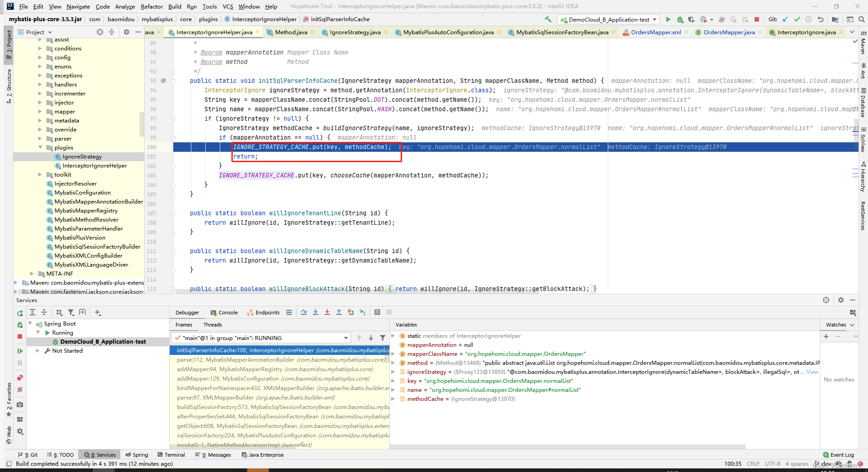Resume program in Services side toolbar
This screenshot has height=472, width=868.
pyautogui.click(x=20, y=351)
